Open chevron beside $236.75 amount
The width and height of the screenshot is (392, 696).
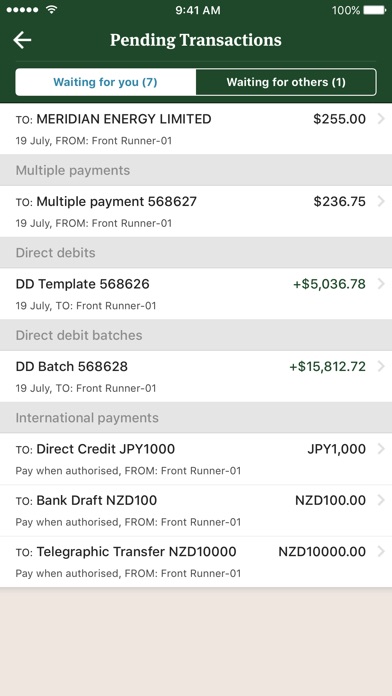click(x=380, y=202)
